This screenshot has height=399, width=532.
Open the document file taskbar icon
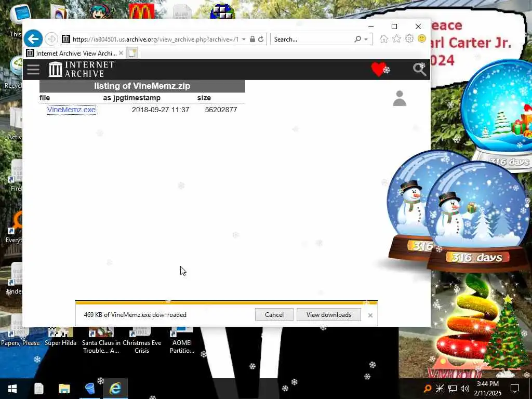pyautogui.click(x=38, y=389)
